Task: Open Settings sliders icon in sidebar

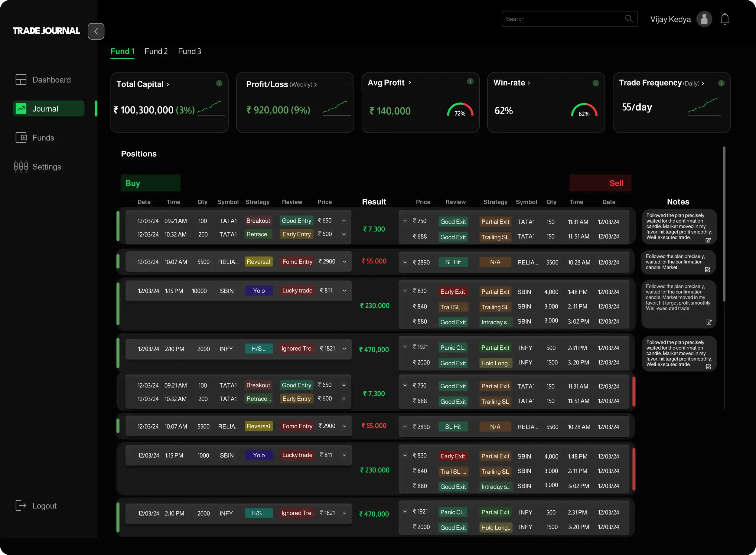Action: [x=21, y=167]
